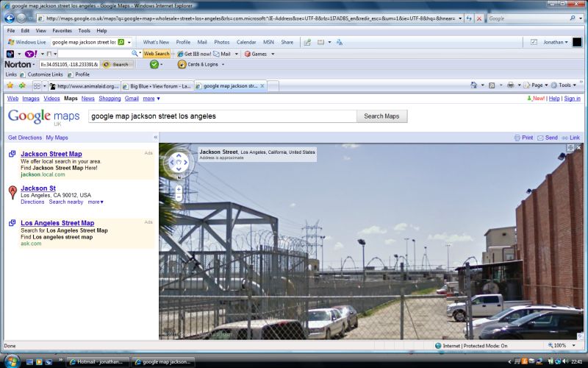Open the IE Favorites Center star
This screenshot has height=368, width=588.
[x=10, y=85]
